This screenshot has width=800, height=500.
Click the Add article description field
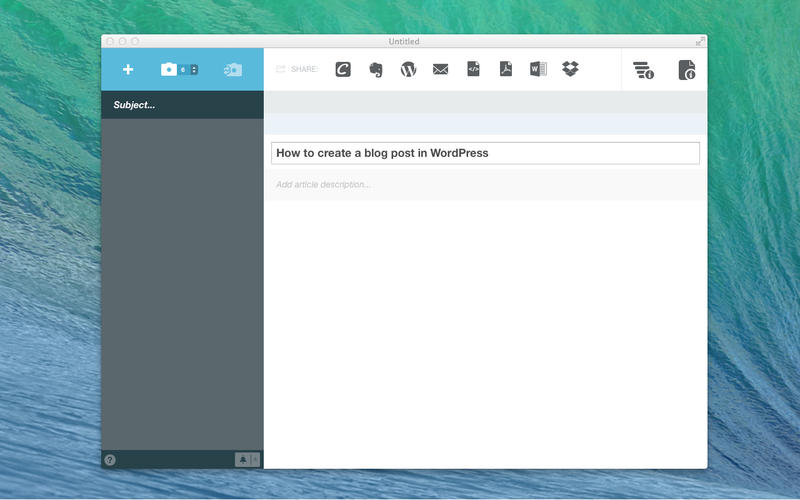pos(485,184)
